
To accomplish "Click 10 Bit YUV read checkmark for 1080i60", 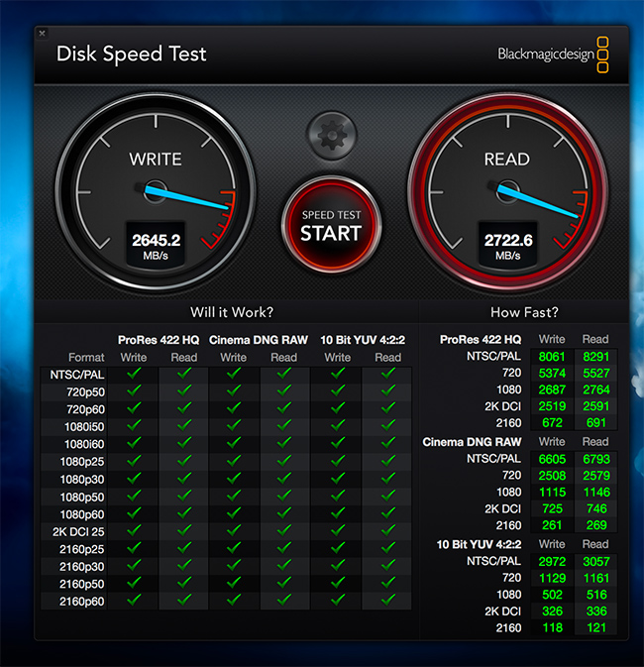I will pyautogui.click(x=387, y=444).
